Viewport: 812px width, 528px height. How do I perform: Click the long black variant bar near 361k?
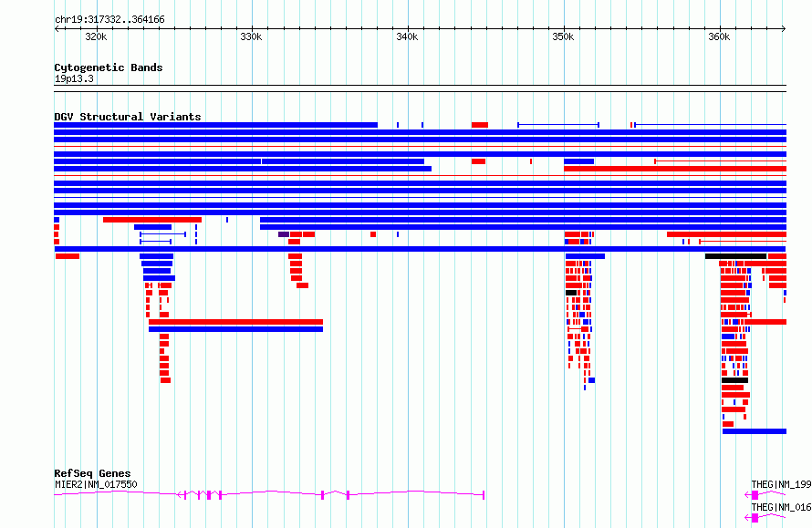[x=735, y=256]
